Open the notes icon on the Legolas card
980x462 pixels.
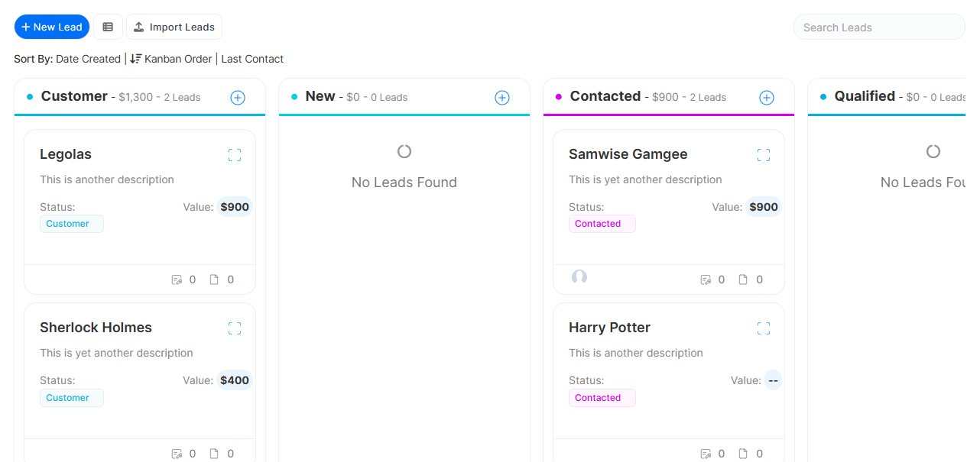(x=177, y=279)
